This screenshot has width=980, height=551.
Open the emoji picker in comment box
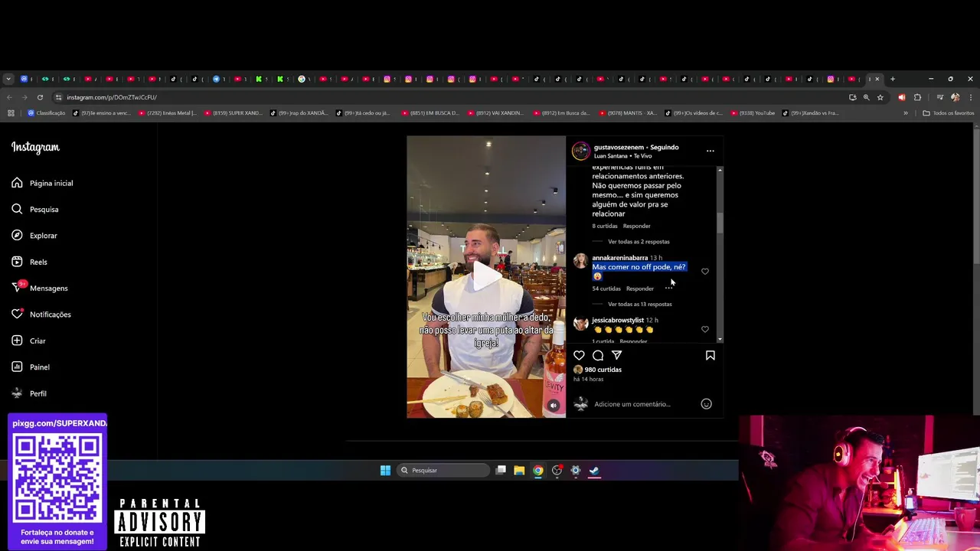coord(706,404)
